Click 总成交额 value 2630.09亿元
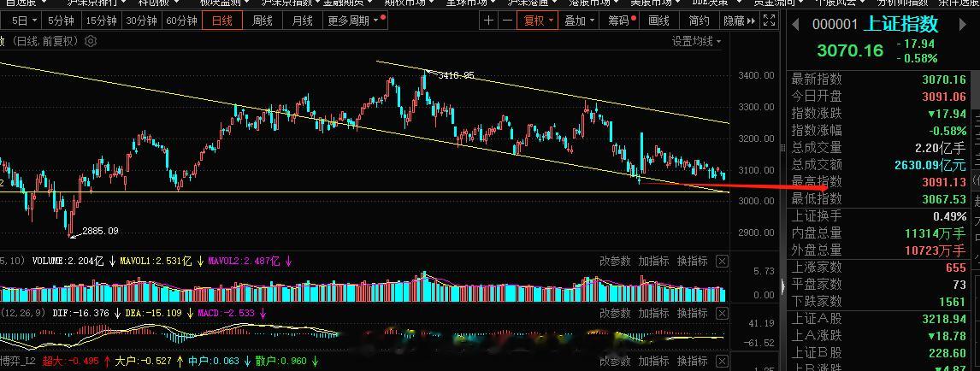Screen dimensions: 980x371 [x=930, y=166]
